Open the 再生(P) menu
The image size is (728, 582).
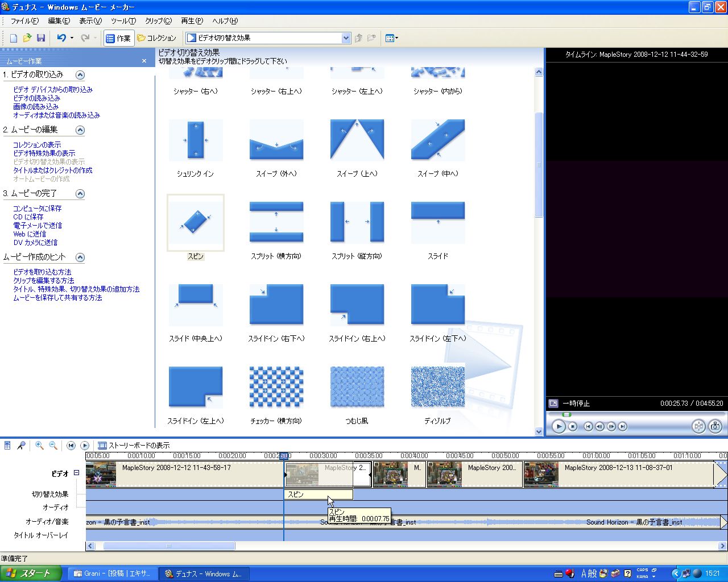point(192,21)
